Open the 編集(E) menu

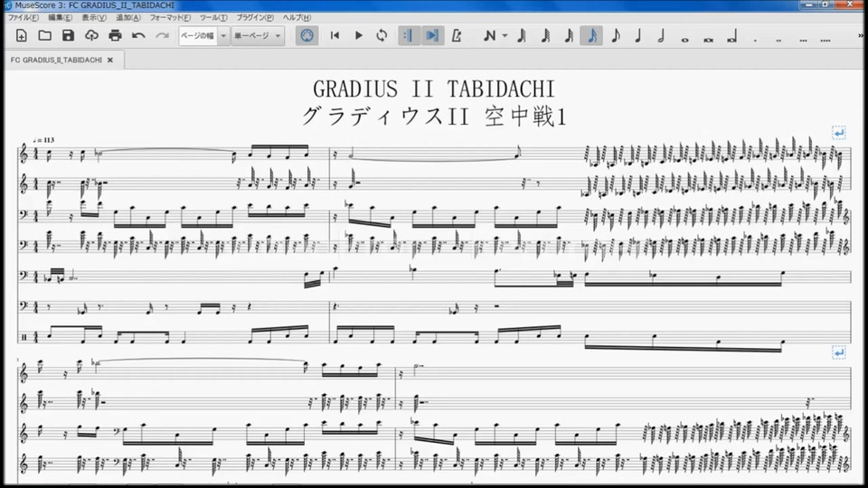pyautogui.click(x=60, y=18)
